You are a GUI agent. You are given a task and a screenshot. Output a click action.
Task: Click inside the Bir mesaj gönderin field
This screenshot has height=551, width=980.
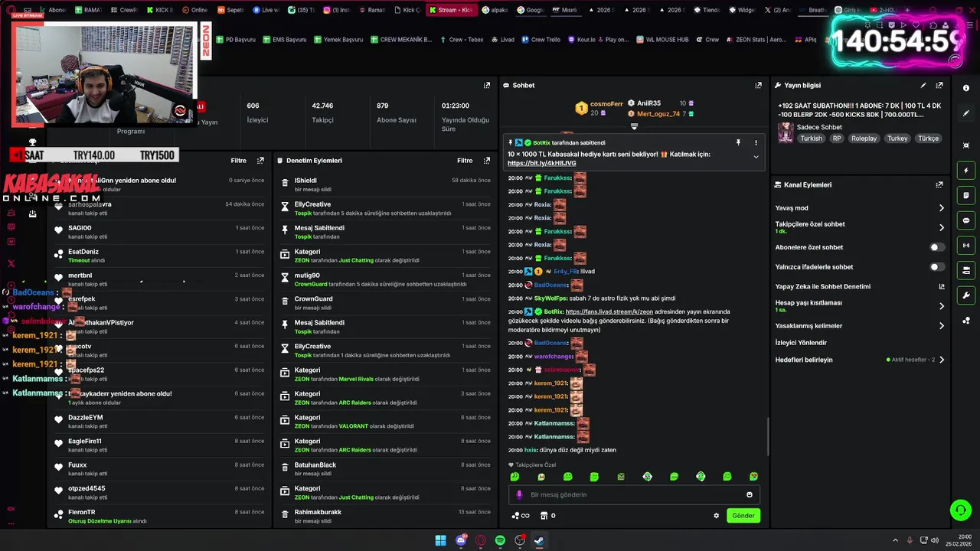pos(635,494)
